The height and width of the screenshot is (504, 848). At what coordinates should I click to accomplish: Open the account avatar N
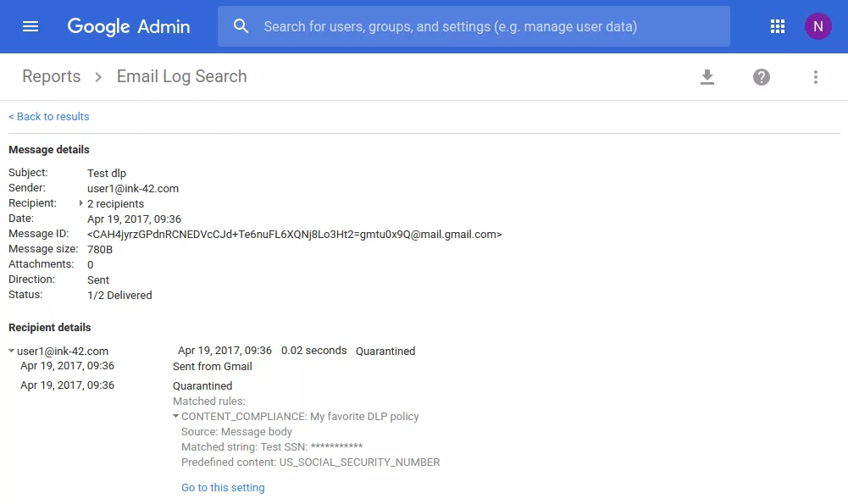point(818,26)
